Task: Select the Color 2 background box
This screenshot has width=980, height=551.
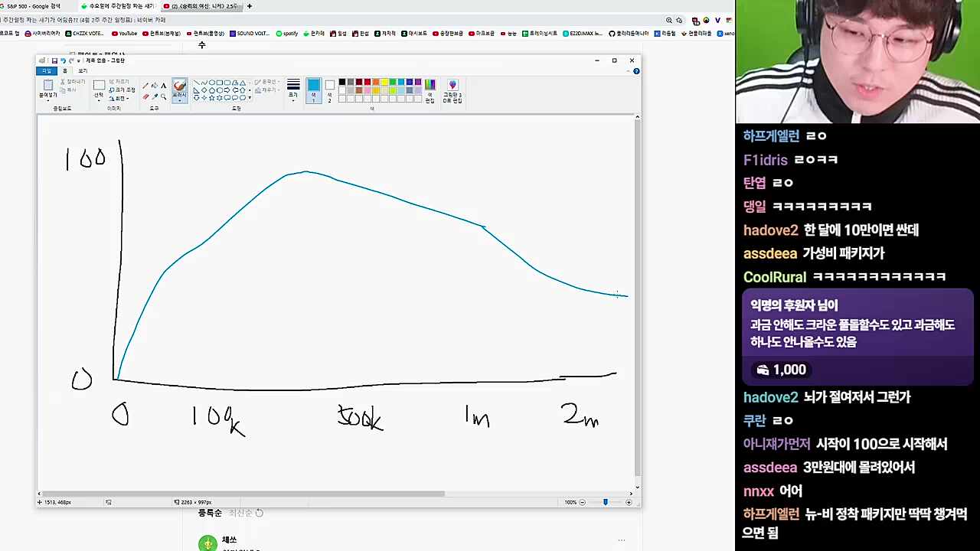Action: coord(329,90)
